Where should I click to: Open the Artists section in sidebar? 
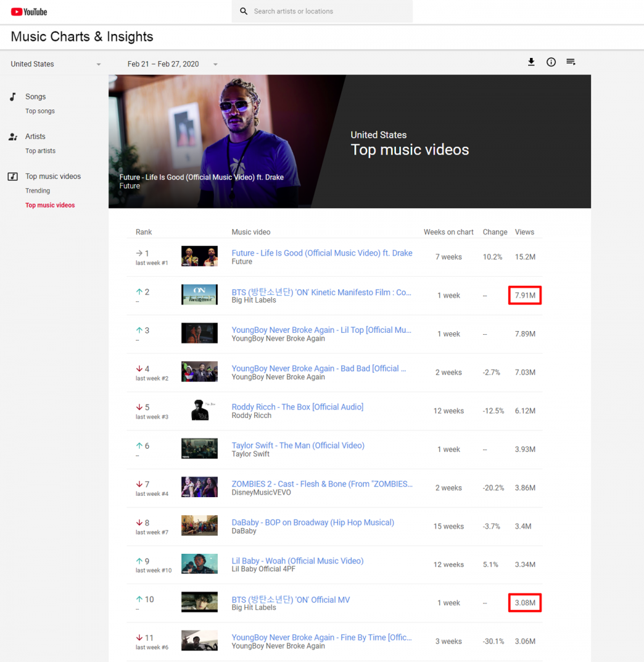35,137
